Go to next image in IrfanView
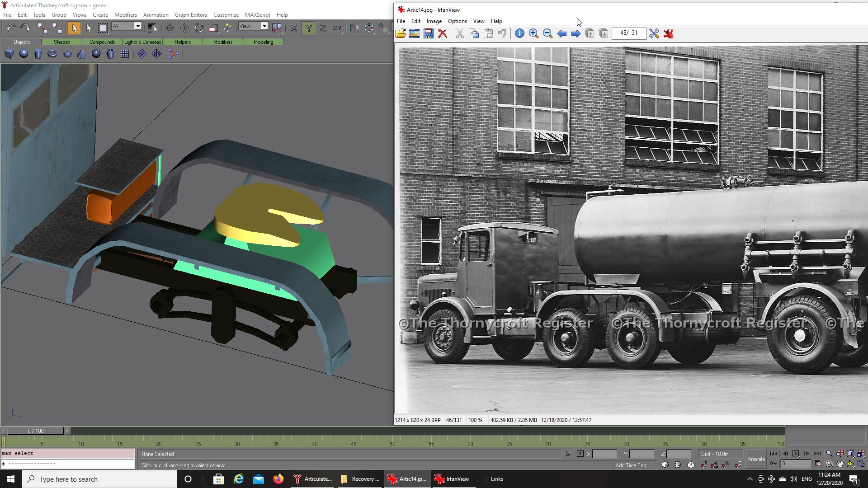Screen dimensions: 868x488 coord(576,33)
